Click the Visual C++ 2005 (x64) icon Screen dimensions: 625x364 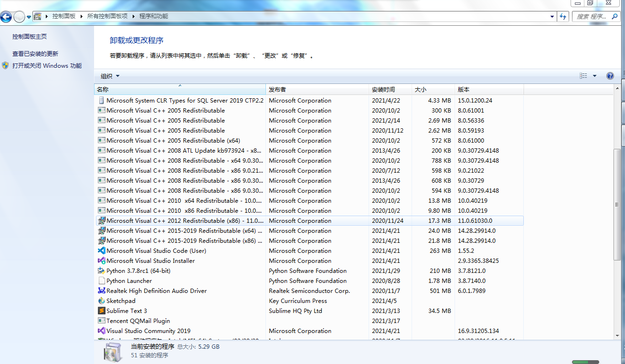101,141
